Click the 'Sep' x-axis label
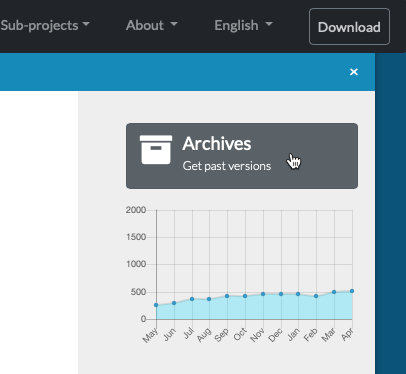The height and width of the screenshot is (374, 406). point(222,335)
